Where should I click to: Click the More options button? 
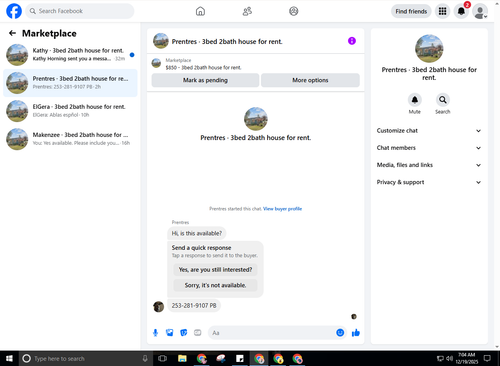(310, 80)
